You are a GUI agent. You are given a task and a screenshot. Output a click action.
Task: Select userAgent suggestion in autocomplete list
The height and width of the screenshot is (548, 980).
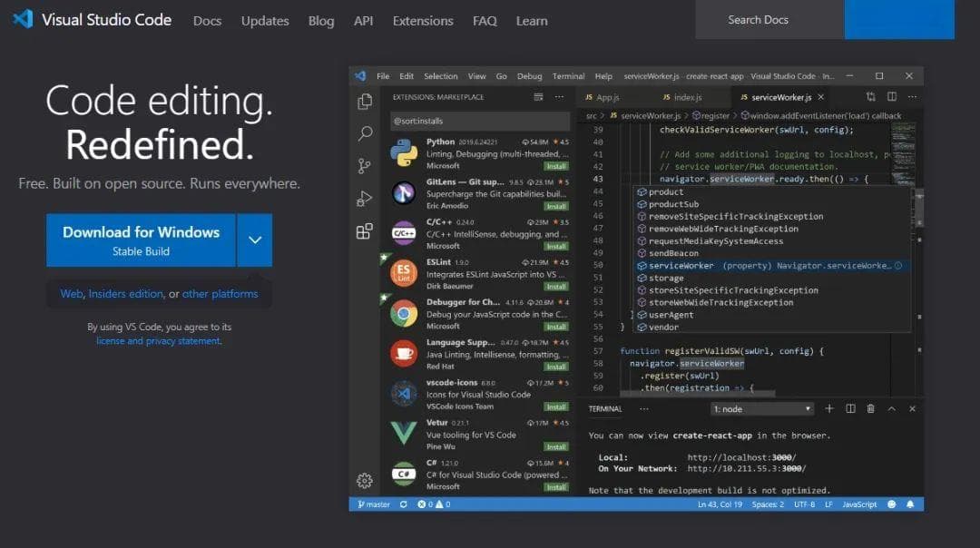[x=772, y=315]
